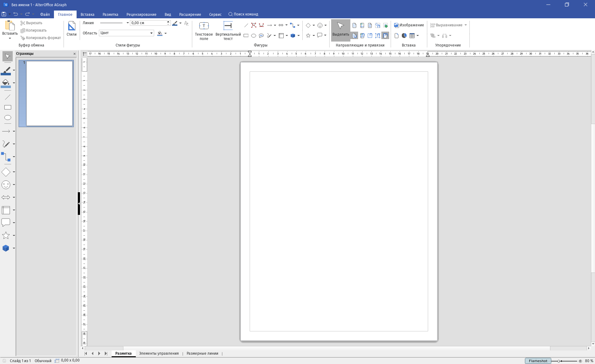
Task: Select the rectangle tool in side toolbar
Action: point(7,107)
